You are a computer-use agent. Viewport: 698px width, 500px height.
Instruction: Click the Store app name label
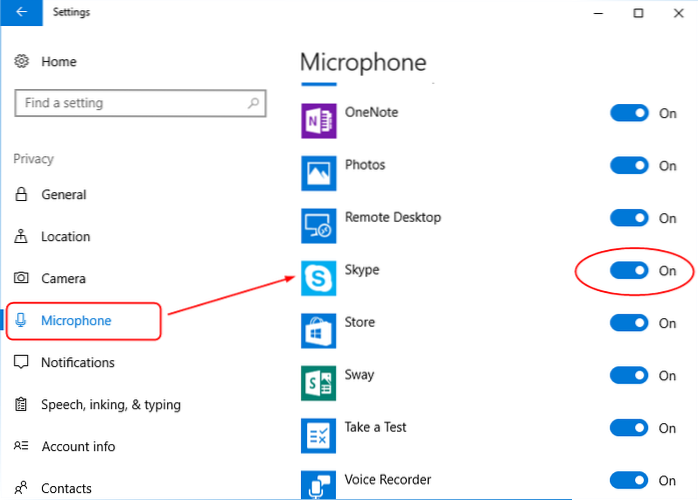(x=360, y=322)
